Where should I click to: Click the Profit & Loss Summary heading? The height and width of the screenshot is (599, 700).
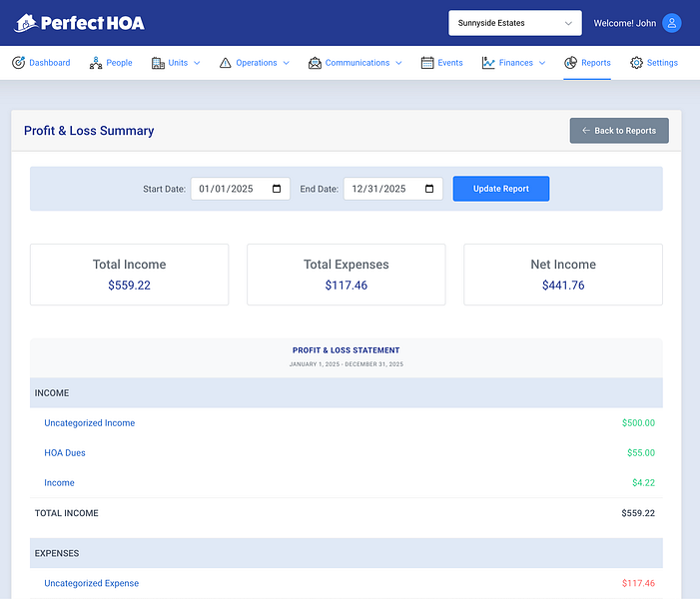point(89,131)
